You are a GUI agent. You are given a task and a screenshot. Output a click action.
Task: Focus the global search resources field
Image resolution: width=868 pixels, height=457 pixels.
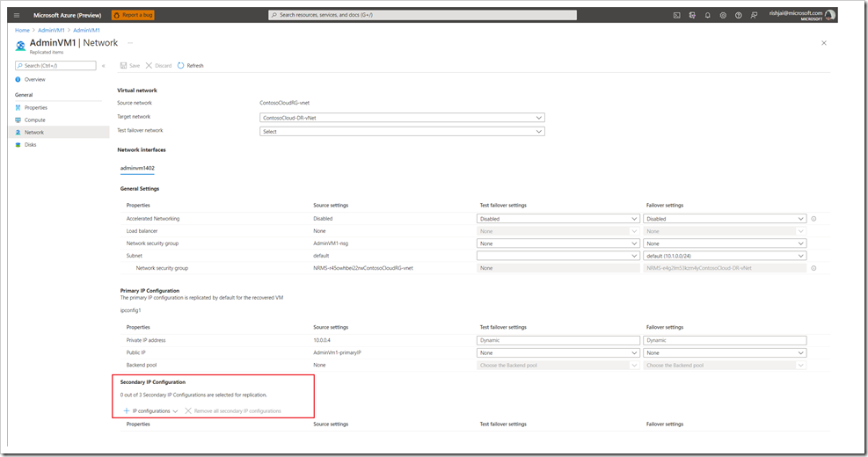pyautogui.click(x=422, y=15)
